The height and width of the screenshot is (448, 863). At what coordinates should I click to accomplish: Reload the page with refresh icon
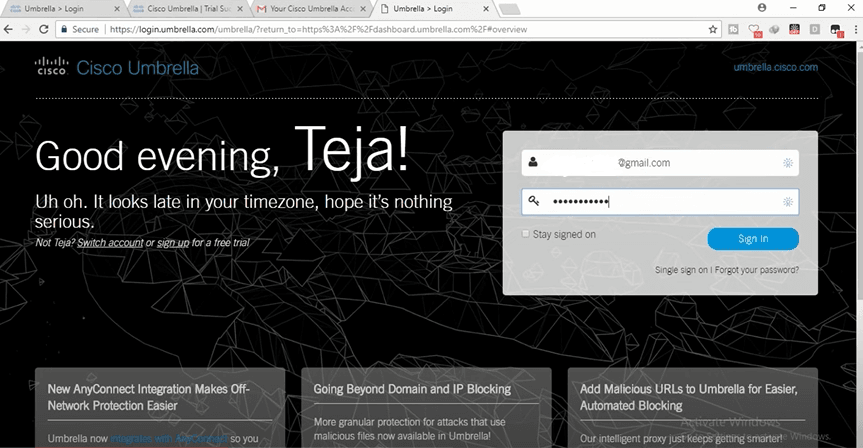tap(43, 29)
